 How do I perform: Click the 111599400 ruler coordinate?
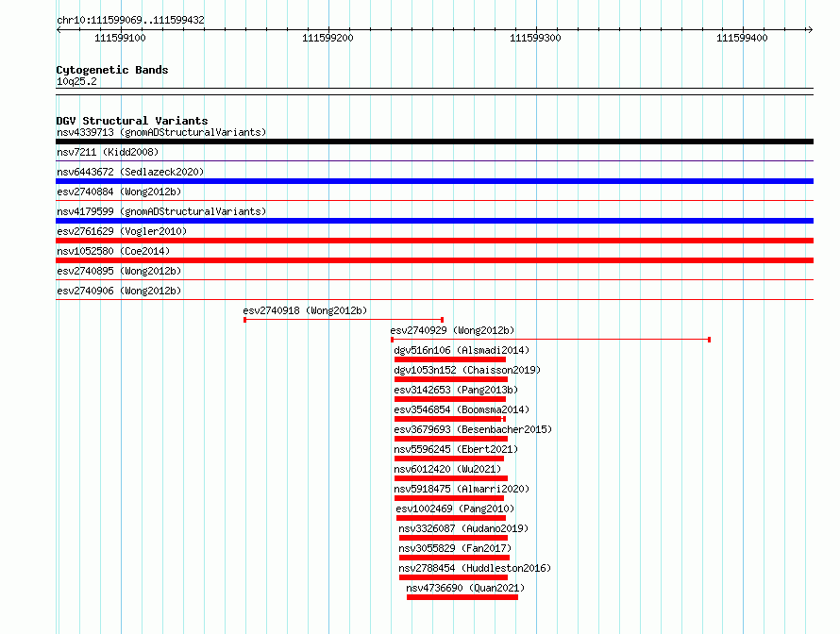(x=742, y=38)
